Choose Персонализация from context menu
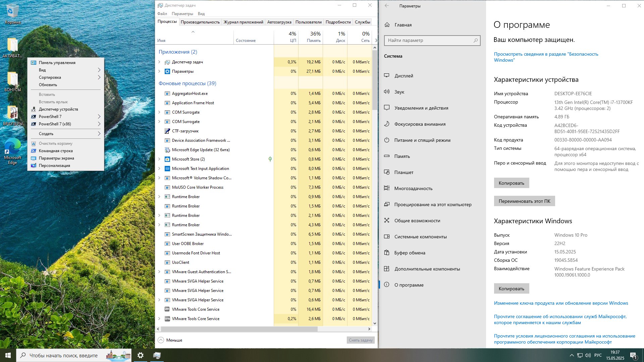 coord(66,166)
